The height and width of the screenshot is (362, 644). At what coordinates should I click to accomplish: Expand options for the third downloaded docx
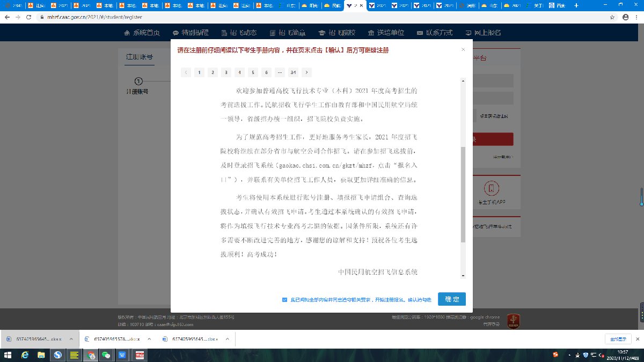click(227, 339)
